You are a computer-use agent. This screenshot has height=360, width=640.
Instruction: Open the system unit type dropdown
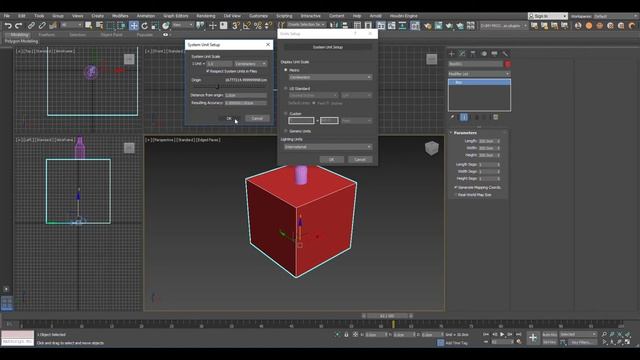[x=251, y=64]
